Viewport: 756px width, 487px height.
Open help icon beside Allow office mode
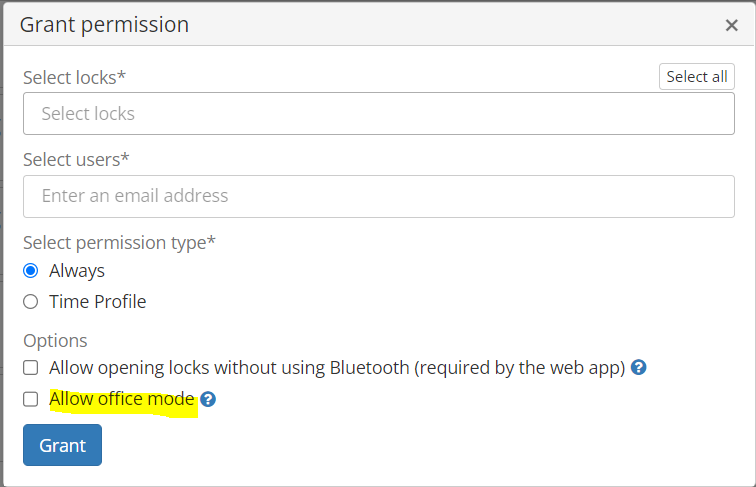point(208,399)
